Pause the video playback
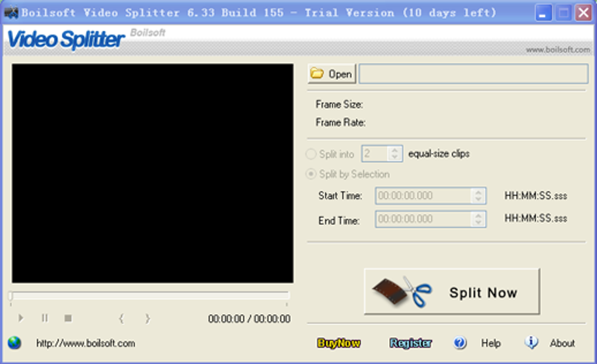Screen dimensions: 597x364 pos(44,318)
